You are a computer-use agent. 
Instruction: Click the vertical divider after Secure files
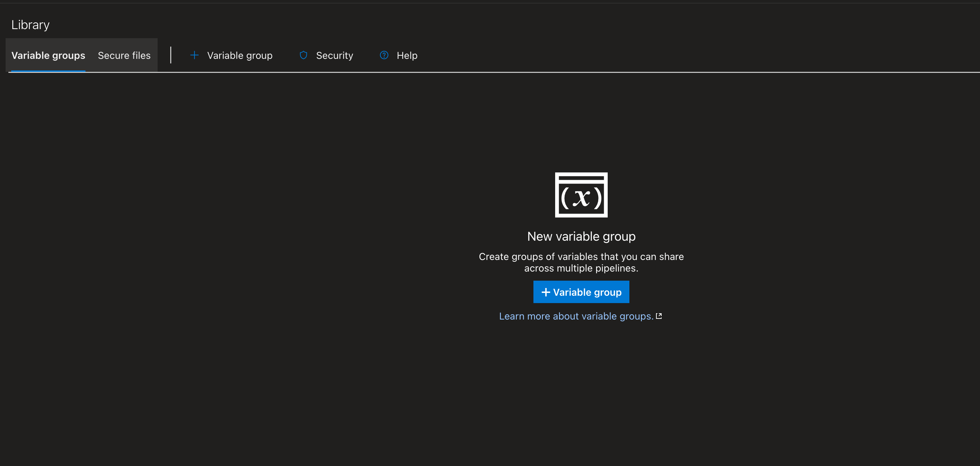[x=171, y=55]
